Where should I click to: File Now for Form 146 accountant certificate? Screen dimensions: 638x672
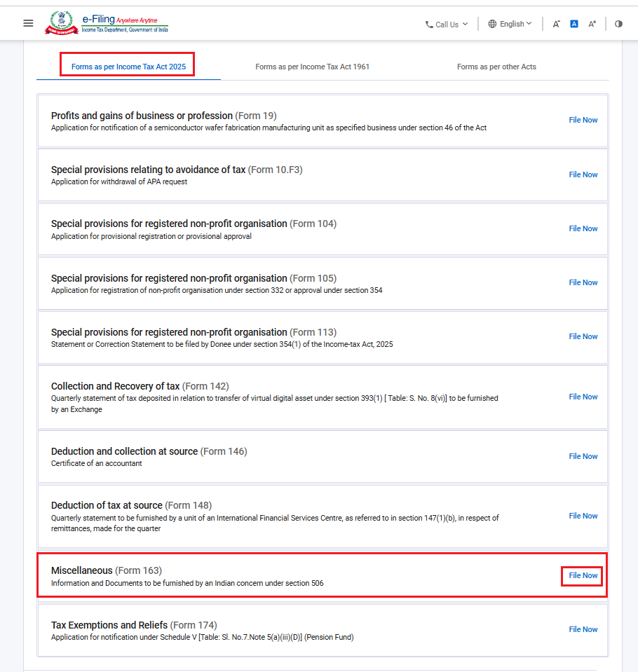[x=583, y=456]
